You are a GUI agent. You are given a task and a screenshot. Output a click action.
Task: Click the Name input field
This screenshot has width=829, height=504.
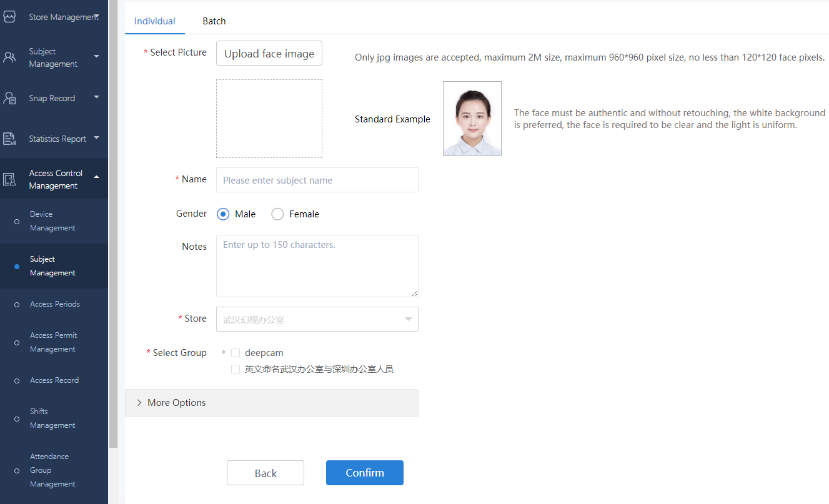(317, 180)
